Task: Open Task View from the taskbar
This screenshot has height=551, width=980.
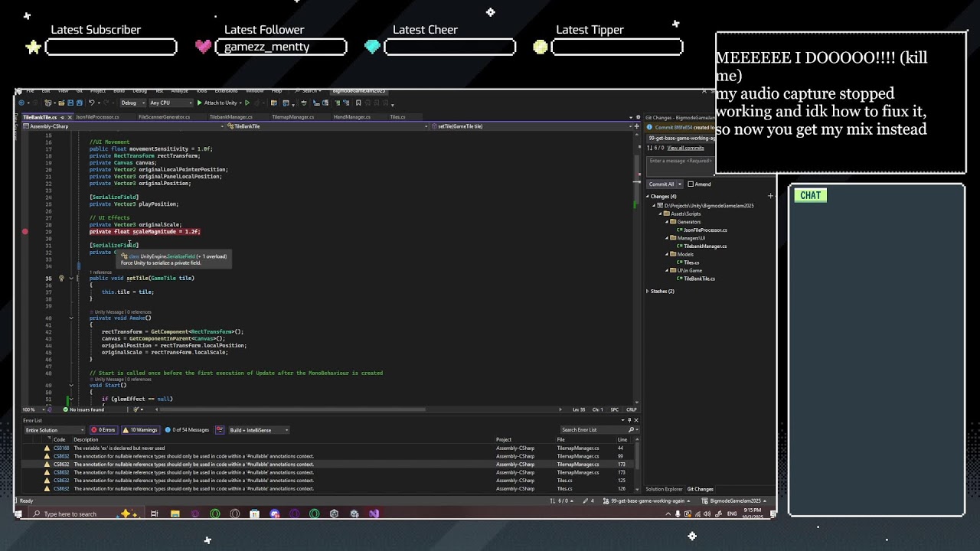Action: click(154, 514)
